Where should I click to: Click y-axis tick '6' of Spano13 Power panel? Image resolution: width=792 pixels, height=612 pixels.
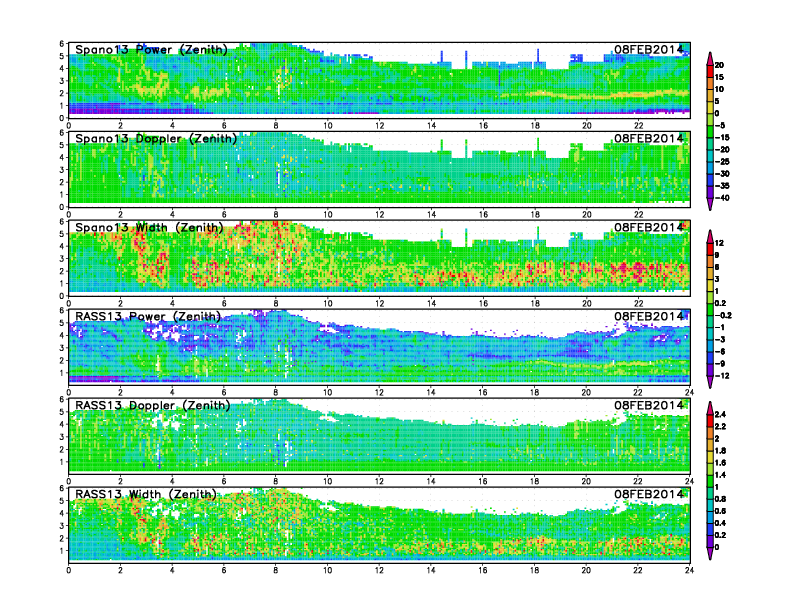click(62, 43)
